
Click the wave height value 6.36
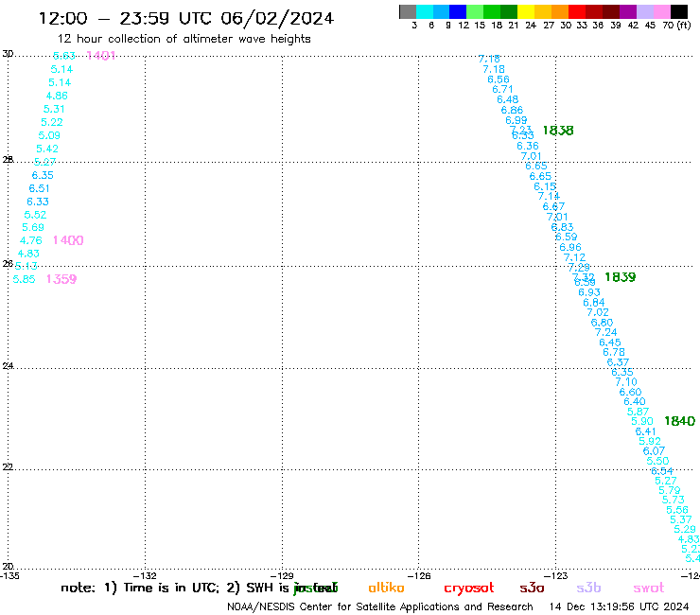point(528,146)
